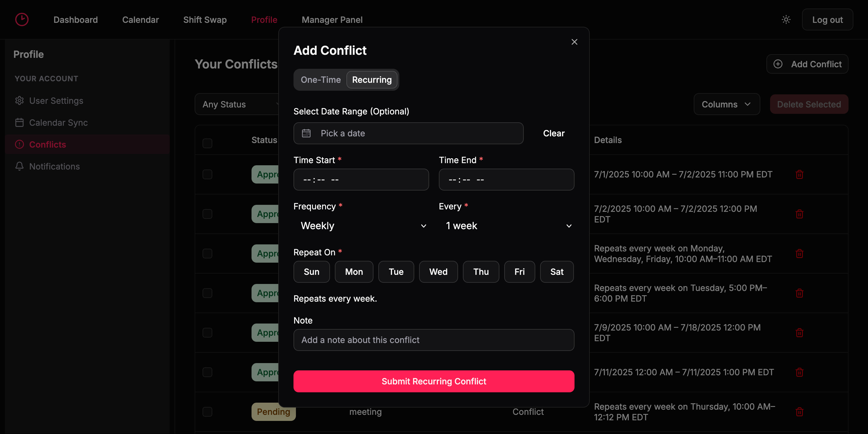Screen dimensions: 868x434
Task: Check the select-all checkbox in table header
Action: tap(207, 143)
